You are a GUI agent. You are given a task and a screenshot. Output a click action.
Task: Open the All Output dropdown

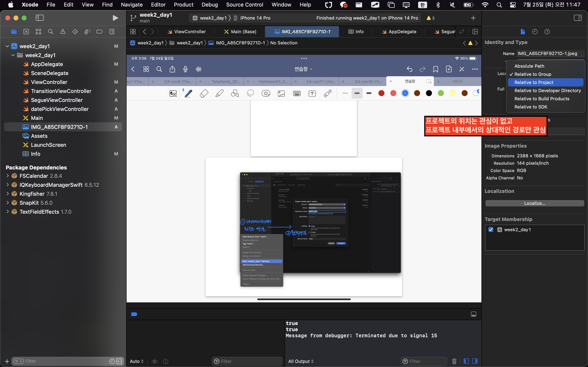(x=301, y=361)
